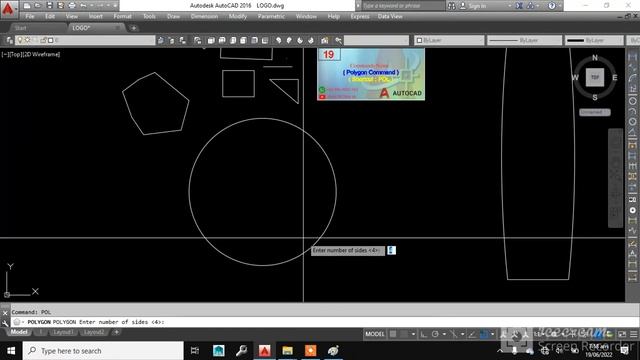The width and height of the screenshot is (640, 360).
Task: Toggle the blue Object Snap button
Action: click(484, 334)
